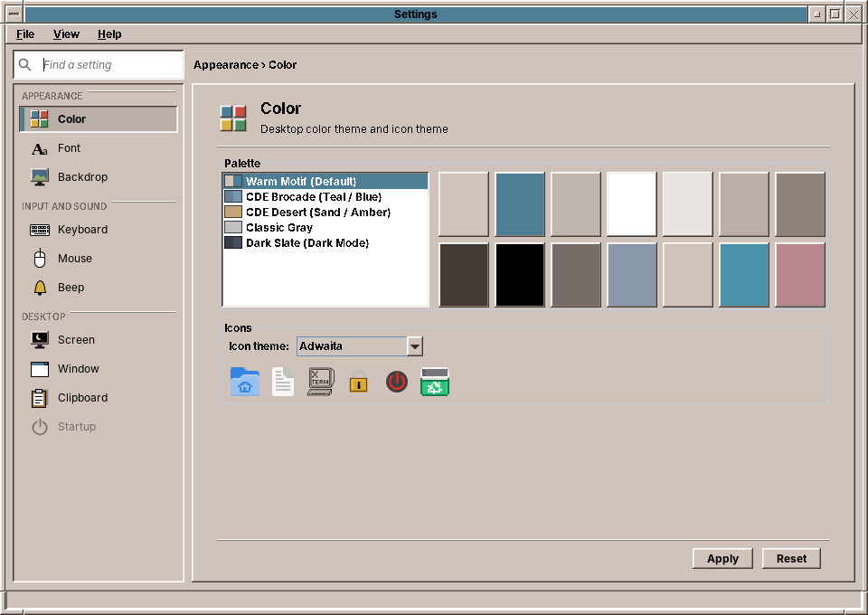The width and height of the screenshot is (868, 615).
Task: Click the Mouse label in sidebar
Action: tap(75, 259)
